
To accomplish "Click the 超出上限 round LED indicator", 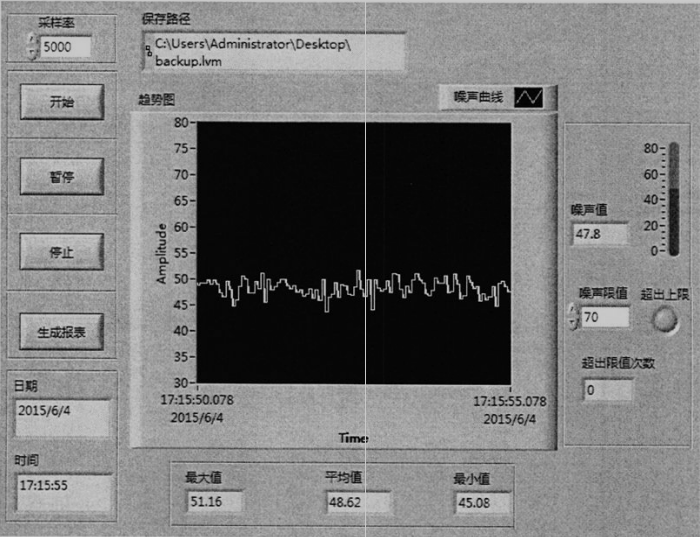I will (x=665, y=319).
